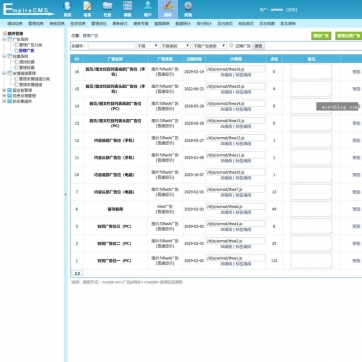Collapse the 广告系统 tree node
The image size is (362, 362).
[x=4, y=39]
